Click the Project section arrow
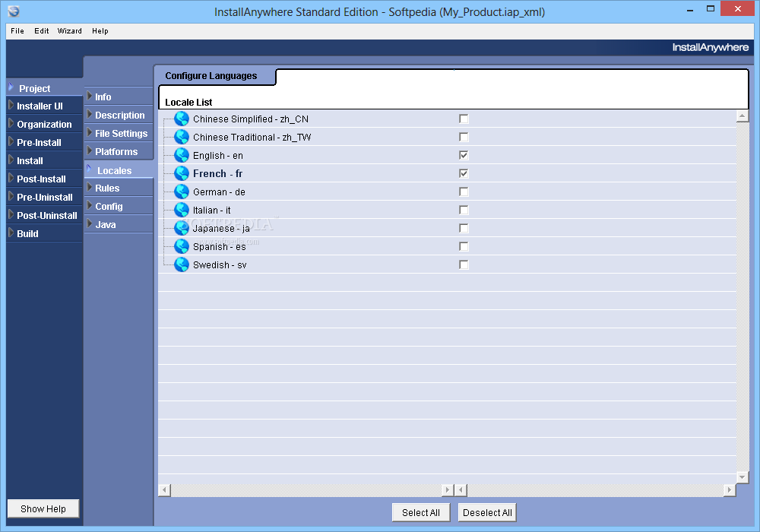This screenshot has width=760, height=532. pos(11,87)
